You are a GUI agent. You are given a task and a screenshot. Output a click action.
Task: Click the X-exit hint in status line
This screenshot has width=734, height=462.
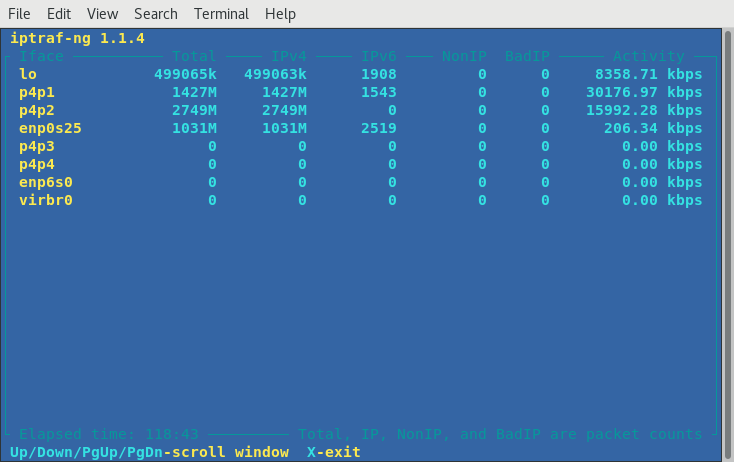click(334, 452)
